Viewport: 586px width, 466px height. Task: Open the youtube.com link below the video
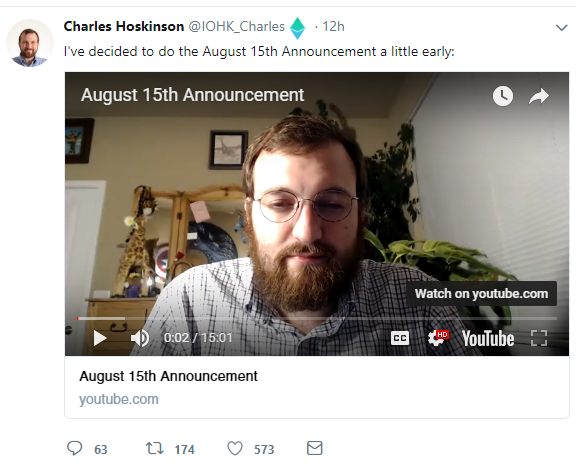[x=118, y=399]
